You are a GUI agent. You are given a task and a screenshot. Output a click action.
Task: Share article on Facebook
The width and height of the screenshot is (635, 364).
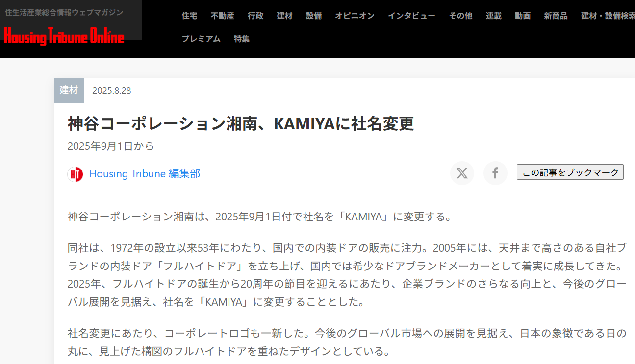point(495,173)
